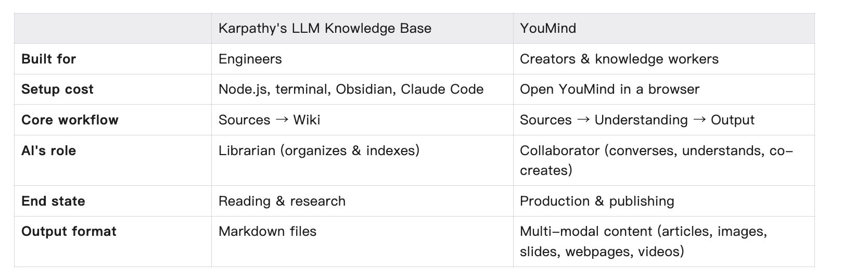The width and height of the screenshot is (868, 278).
Task: Click the "Karpathy's LLM Knowledge Base" column header
Action: [325, 28]
